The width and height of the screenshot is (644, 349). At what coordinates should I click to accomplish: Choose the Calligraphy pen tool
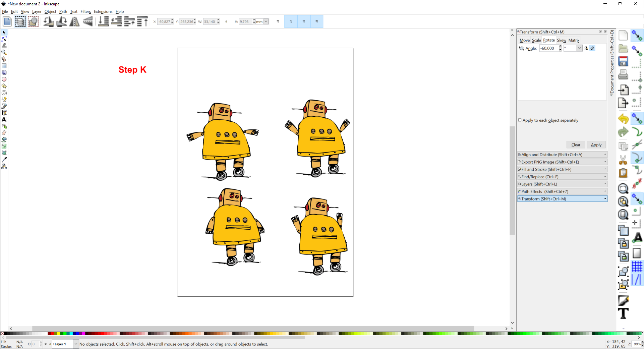click(x=4, y=113)
